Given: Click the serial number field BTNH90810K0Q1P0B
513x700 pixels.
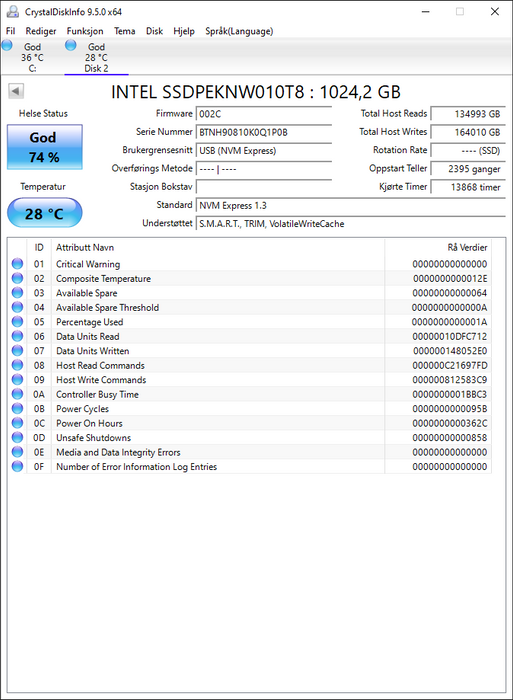Looking at the screenshot, I should pos(264,132).
